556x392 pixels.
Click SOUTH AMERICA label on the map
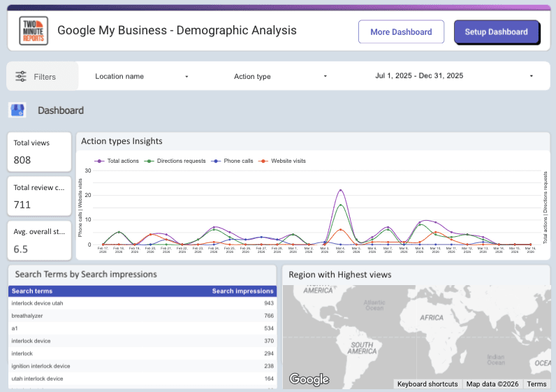pos(362,348)
